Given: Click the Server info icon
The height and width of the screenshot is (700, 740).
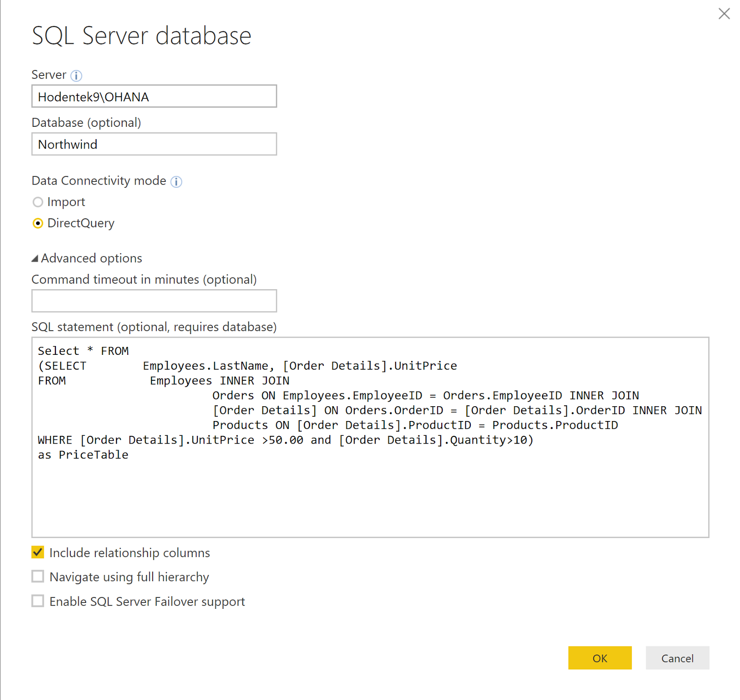Looking at the screenshot, I should click(76, 76).
